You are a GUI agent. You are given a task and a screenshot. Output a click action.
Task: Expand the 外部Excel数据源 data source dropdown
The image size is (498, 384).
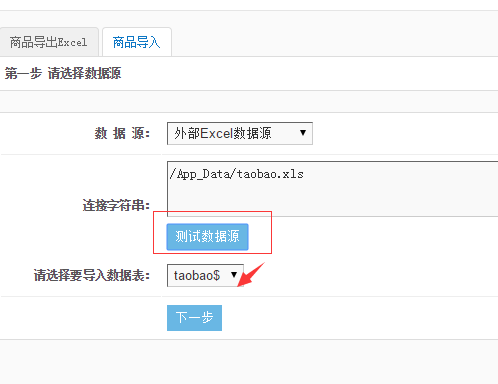click(x=240, y=133)
